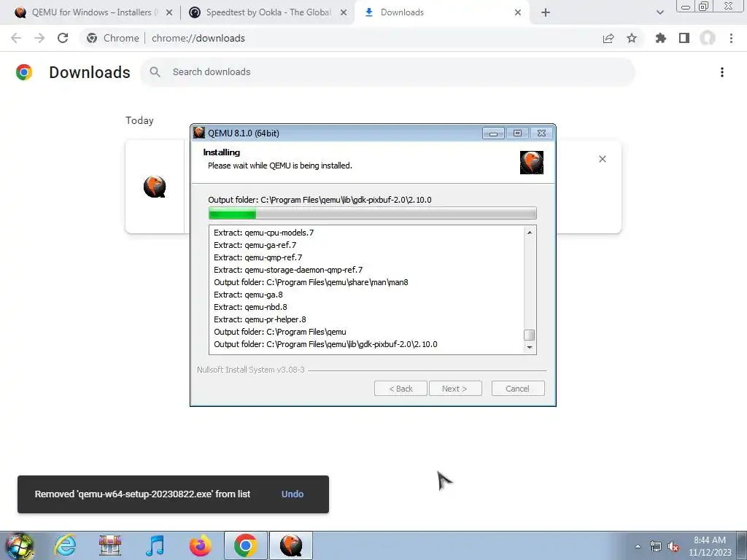This screenshot has width=747, height=560.
Task: Go forward in Chrome
Action: pos(39,38)
